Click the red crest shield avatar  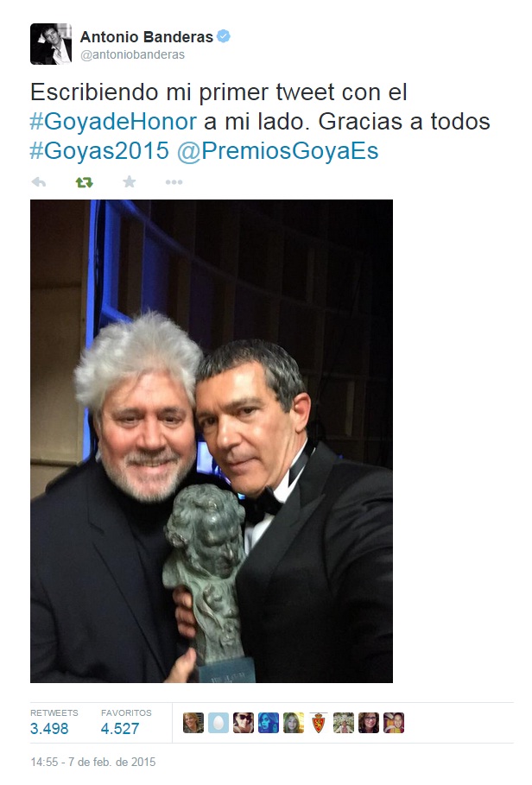pos(319,723)
